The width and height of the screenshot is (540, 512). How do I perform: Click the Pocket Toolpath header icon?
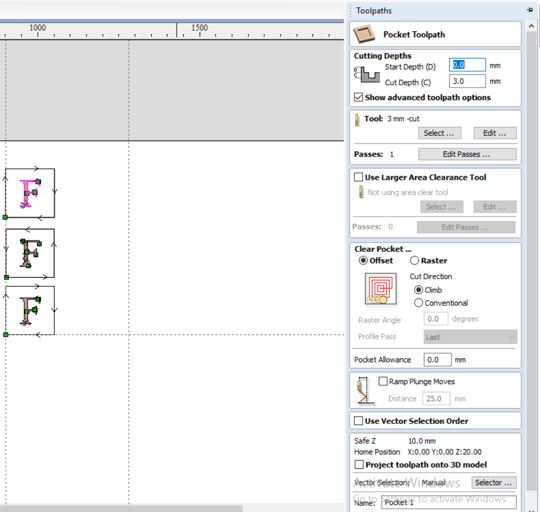click(x=364, y=34)
